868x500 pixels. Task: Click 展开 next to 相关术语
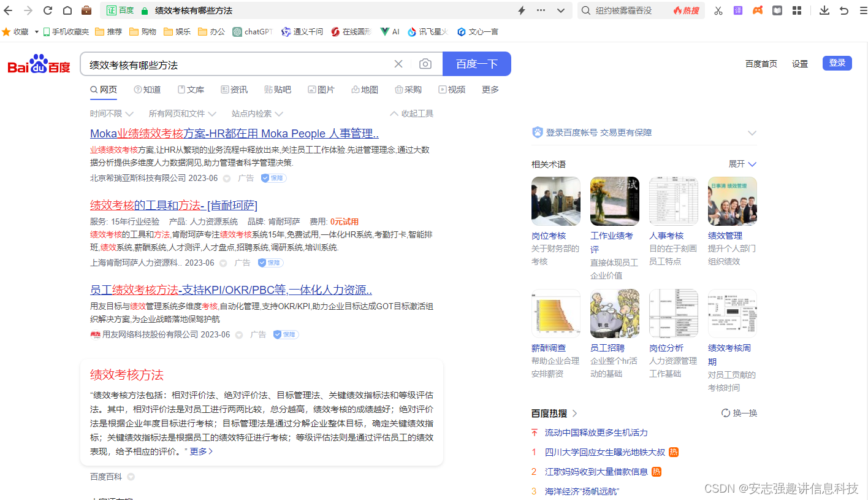(742, 164)
